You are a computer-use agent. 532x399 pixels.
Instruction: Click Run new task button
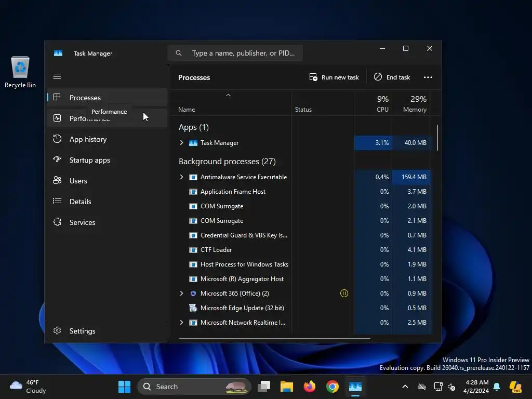point(334,77)
